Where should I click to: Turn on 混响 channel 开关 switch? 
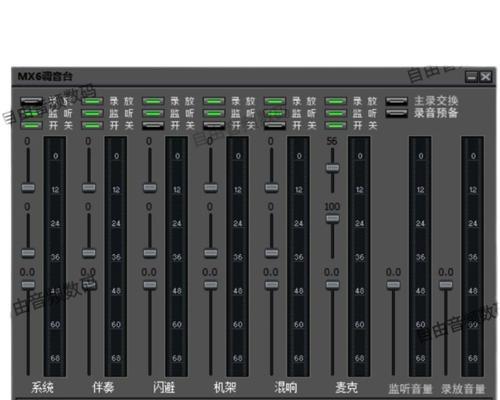[x=275, y=125]
